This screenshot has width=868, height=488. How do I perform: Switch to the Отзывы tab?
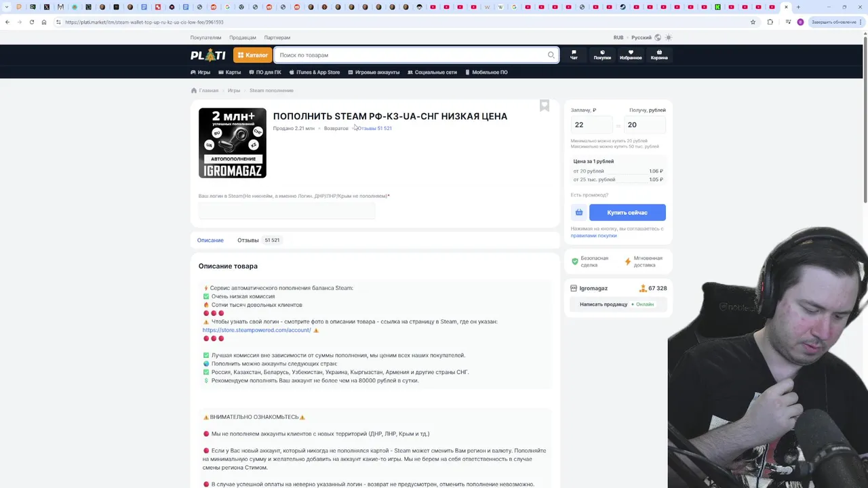click(x=258, y=240)
